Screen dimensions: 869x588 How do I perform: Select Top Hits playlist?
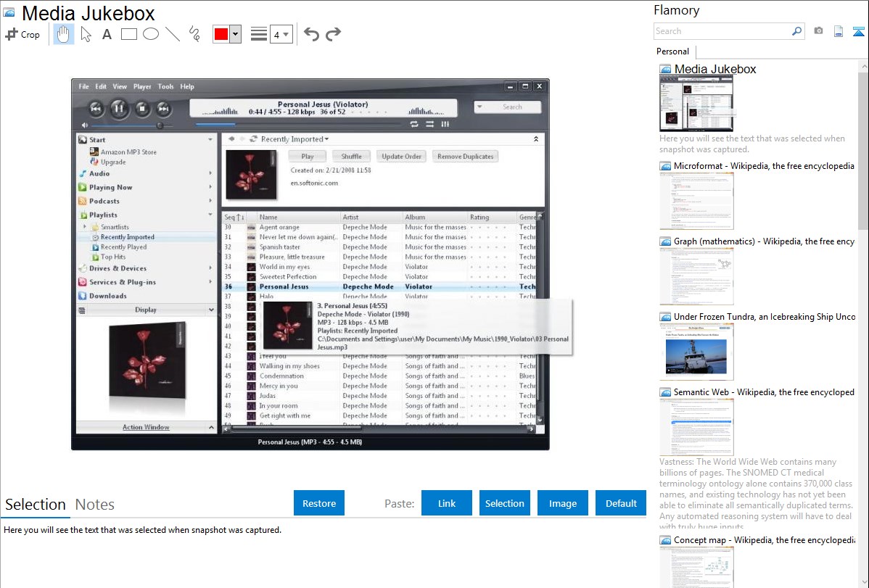112,257
